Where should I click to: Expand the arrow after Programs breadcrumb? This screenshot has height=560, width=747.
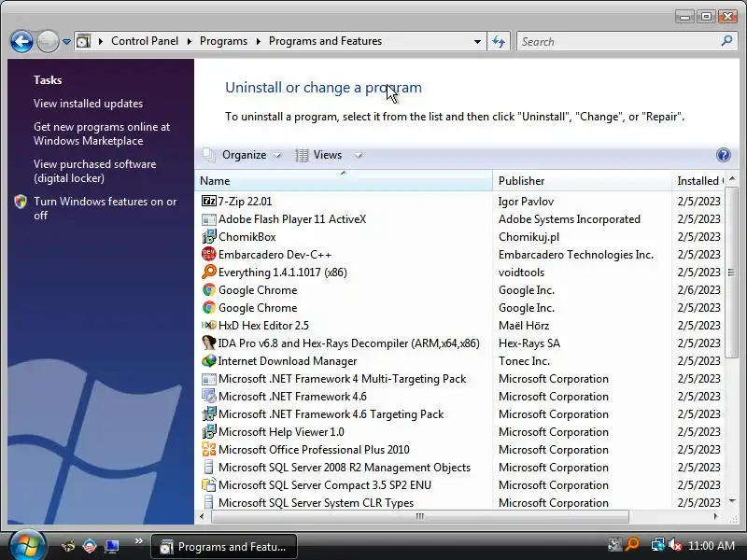pyautogui.click(x=259, y=41)
